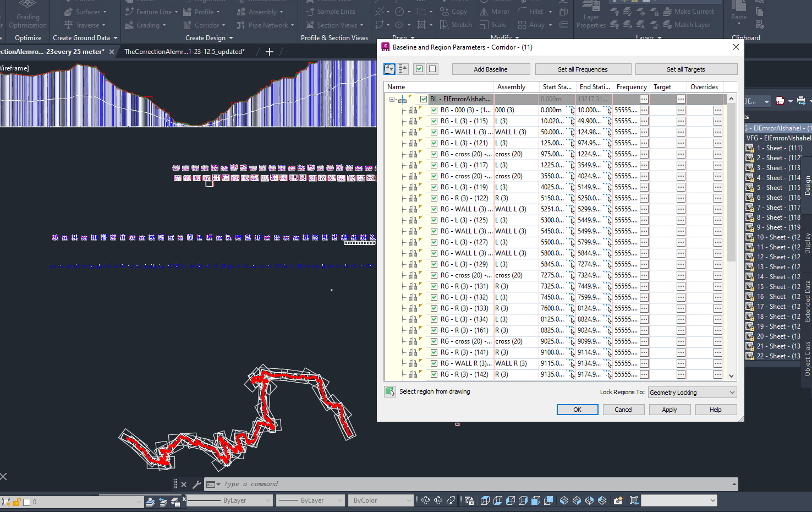Click the Mirror tool in ribbon

495,12
